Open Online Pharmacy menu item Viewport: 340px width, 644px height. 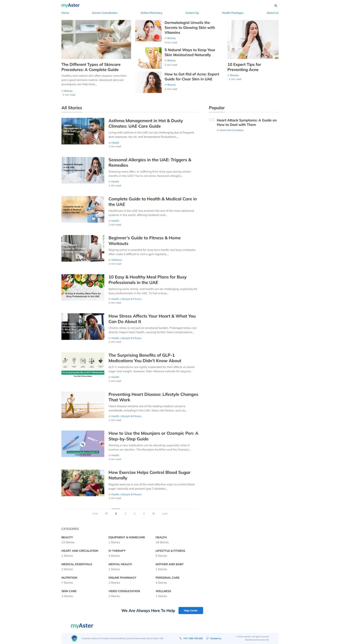151,13
